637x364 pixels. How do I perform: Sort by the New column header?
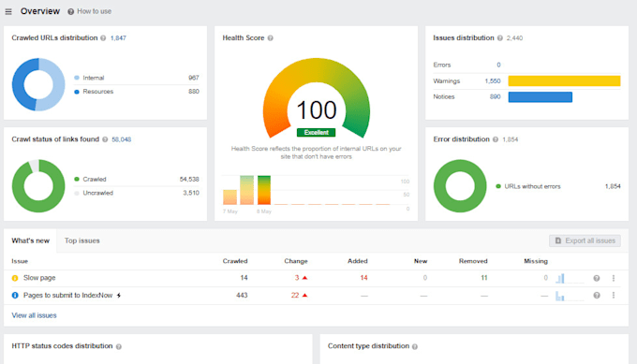tap(421, 261)
